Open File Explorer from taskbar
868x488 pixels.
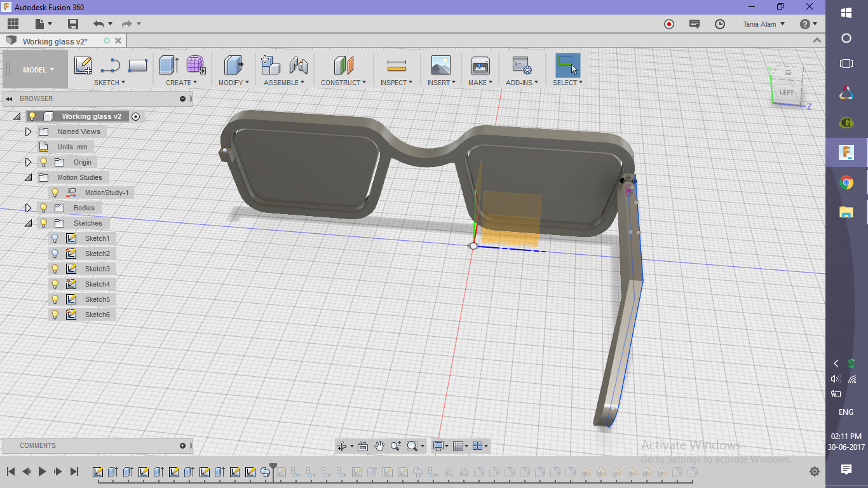pos(846,212)
